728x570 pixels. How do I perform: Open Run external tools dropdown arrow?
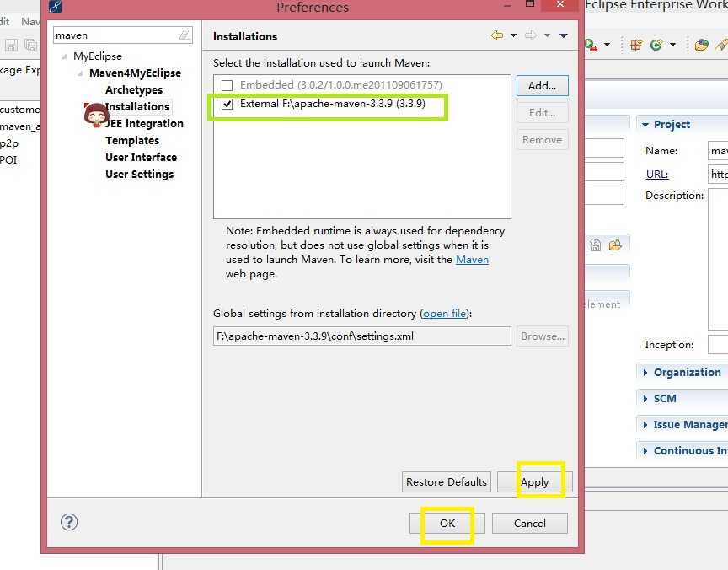point(607,45)
